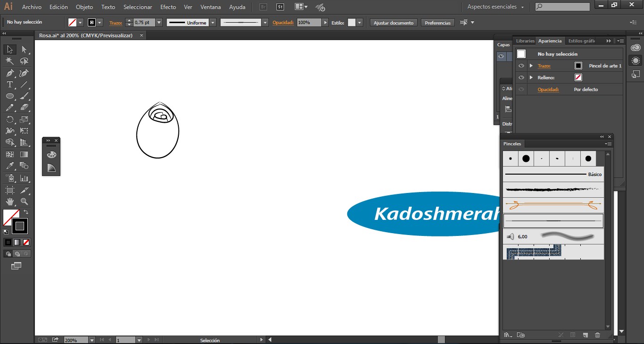Toggle visibility eye of Relleno attribute
Image resolution: width=644 pixels, height=344 pixels.
[521, 77]
